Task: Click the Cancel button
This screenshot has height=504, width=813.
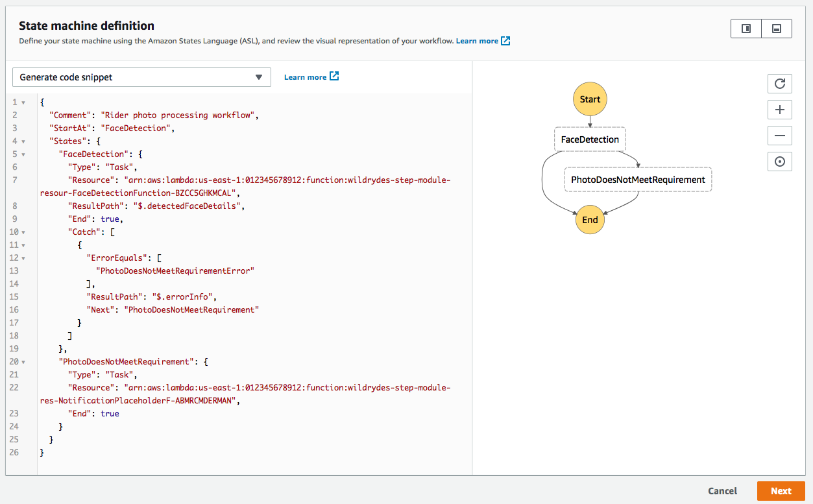Action: pyautogui.click(x=722, y=491)
